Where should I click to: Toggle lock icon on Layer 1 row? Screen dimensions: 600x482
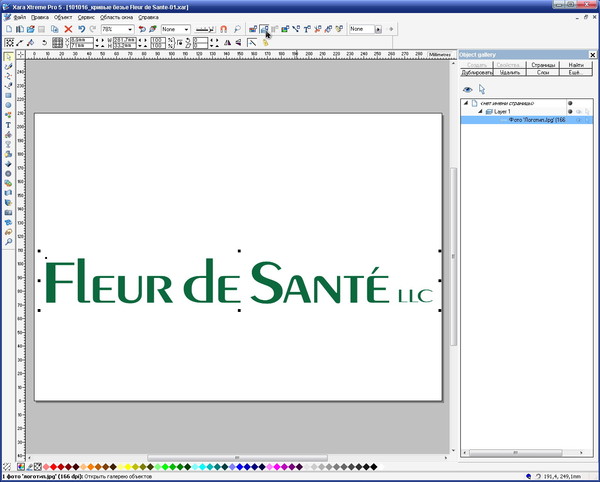pos(587,112)
